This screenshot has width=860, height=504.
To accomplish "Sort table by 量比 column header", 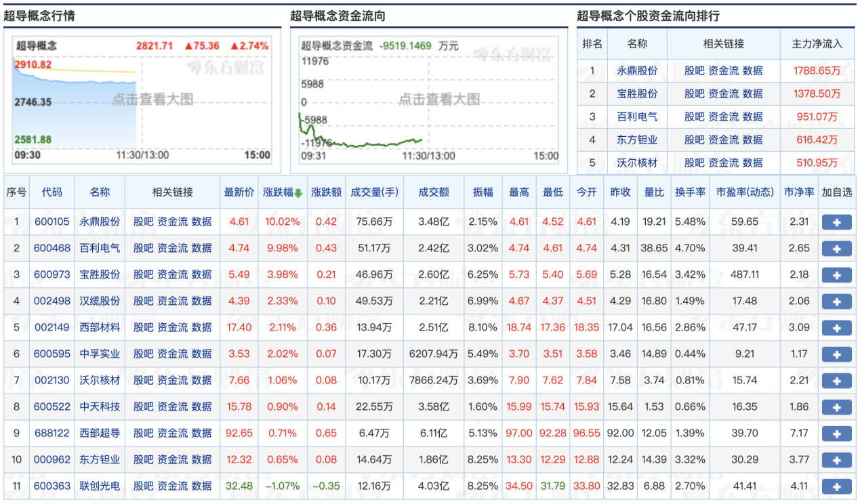I will pyautogui.click(x=654, y=192).
